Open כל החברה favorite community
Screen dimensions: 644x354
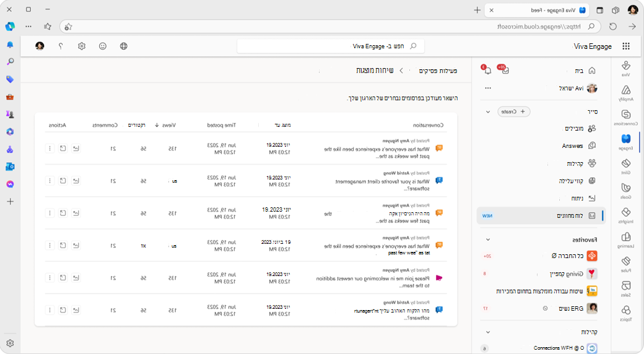pyautogui.click(x=574, y=256)
